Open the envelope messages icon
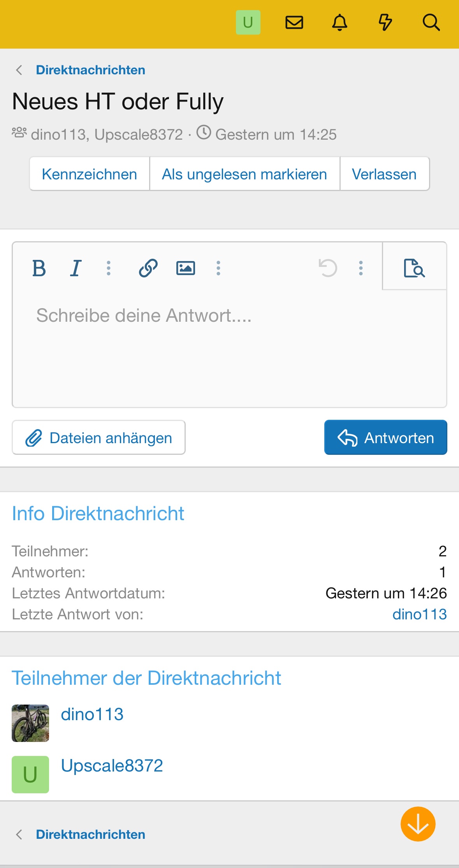 coord(294,23)
